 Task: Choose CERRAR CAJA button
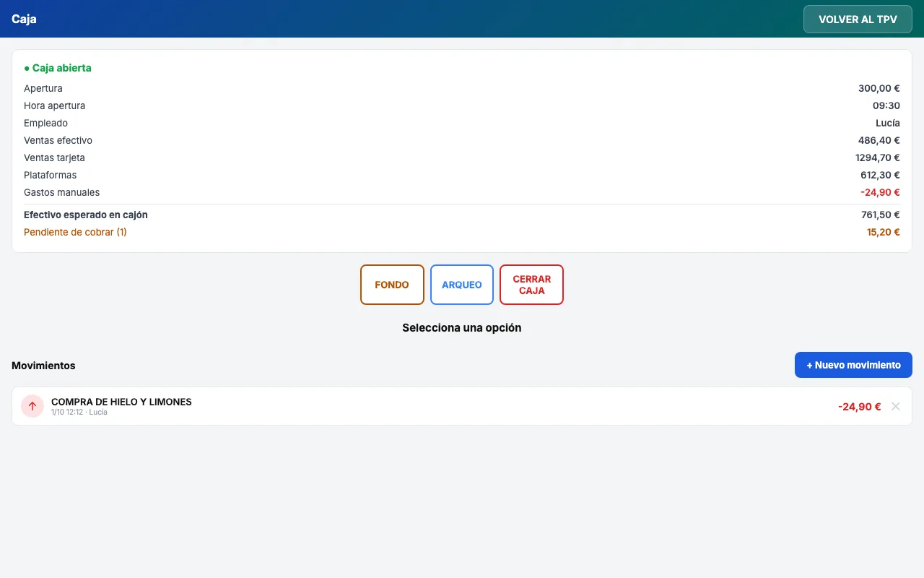coord(531,285)
